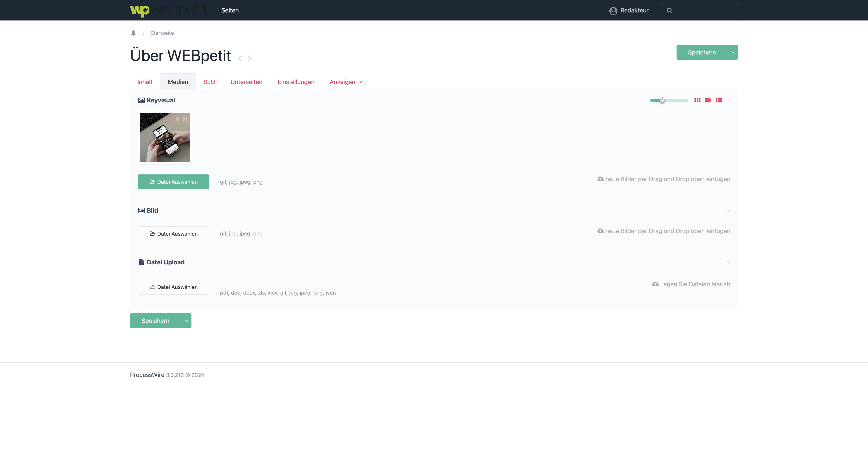Open the ProcessWire footer link
The width and height of the screenshot is (868, 465).
[x=147, y=375]
